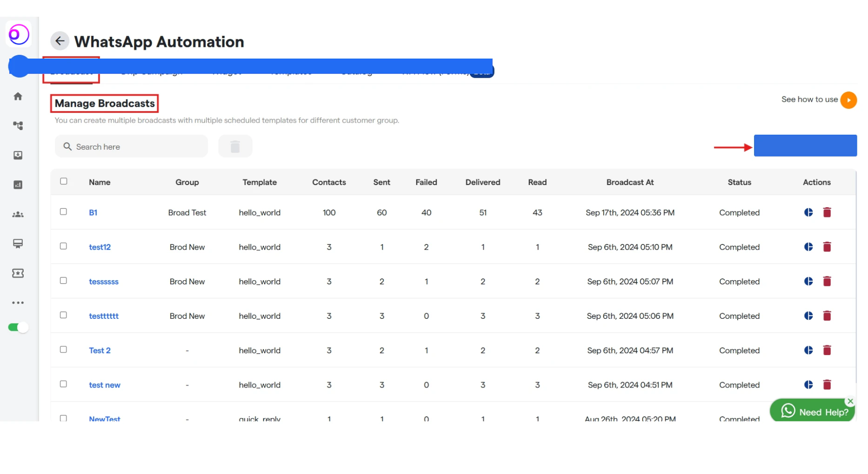Image resolution: width=868 pixels, height=474 pixels.
Task: Click the Group column header
Action: pyautogui.click(x=187, y=182)
